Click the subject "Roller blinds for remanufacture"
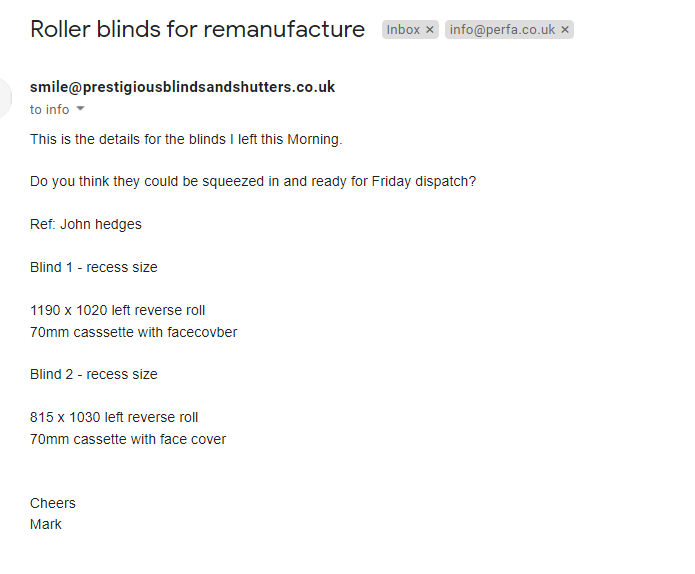Image resolution: width=695 pixels, height=574 pixels. pyautogui.click(x=197, y=29)
